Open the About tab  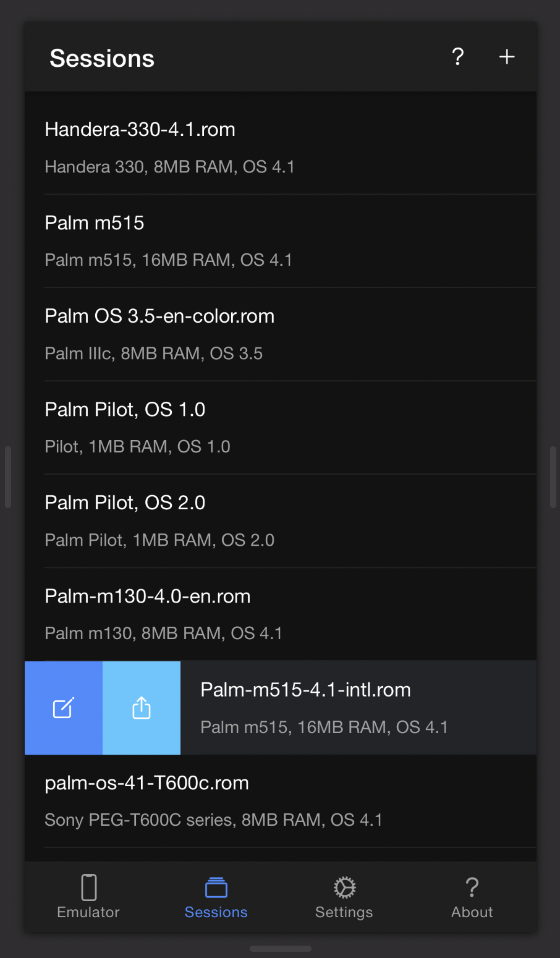[472, 897]
